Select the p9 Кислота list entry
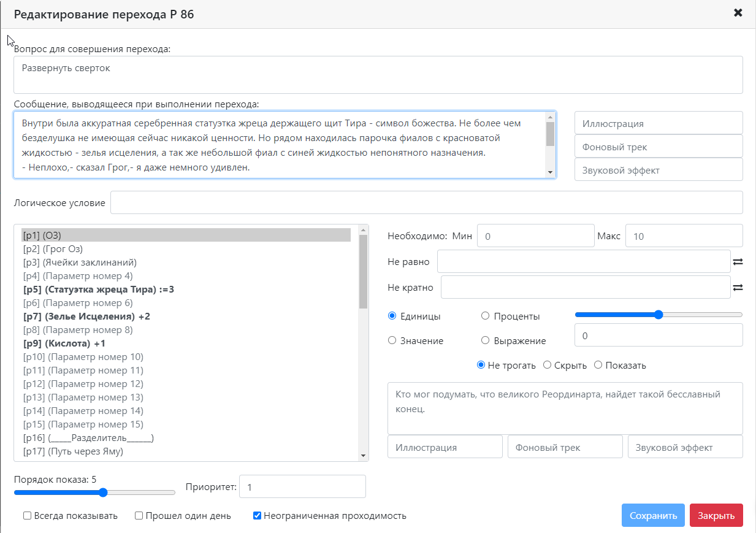 point(64,343)
